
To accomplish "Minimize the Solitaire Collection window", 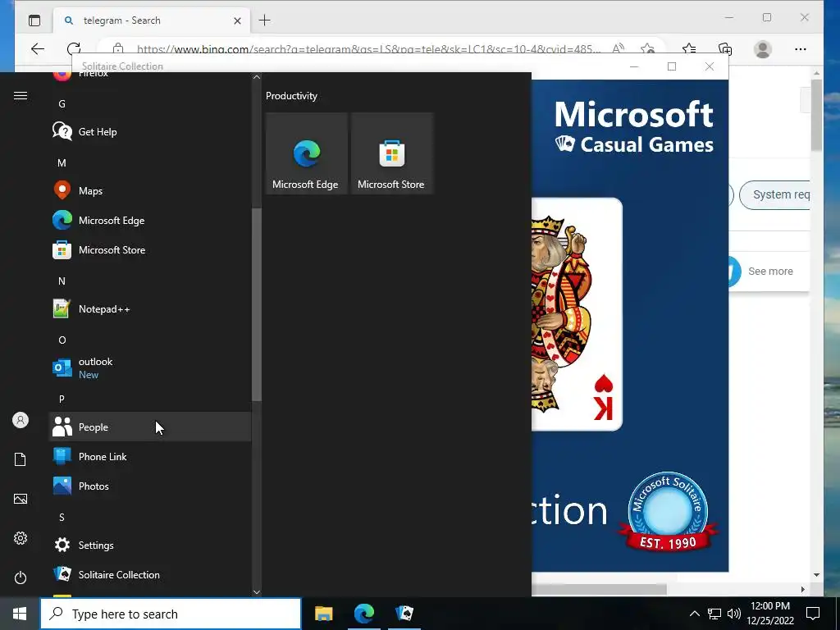I will (x=634, y=66).
